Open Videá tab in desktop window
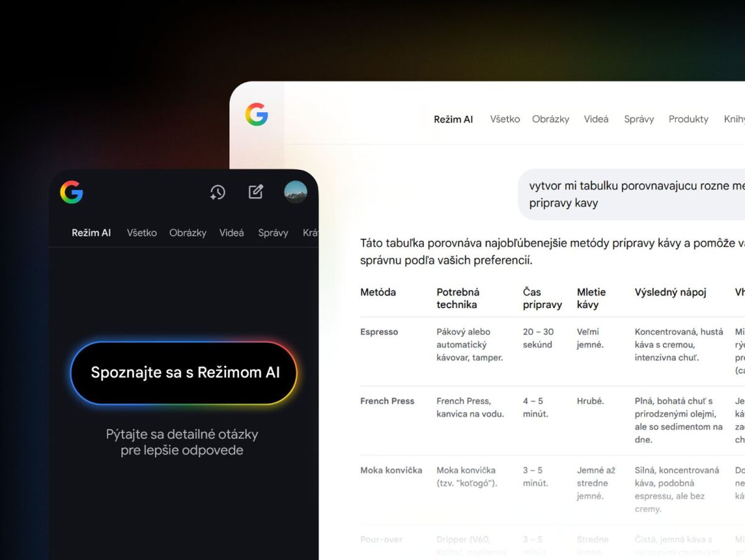The image size is (745, 560). click(x=596, y=119)
